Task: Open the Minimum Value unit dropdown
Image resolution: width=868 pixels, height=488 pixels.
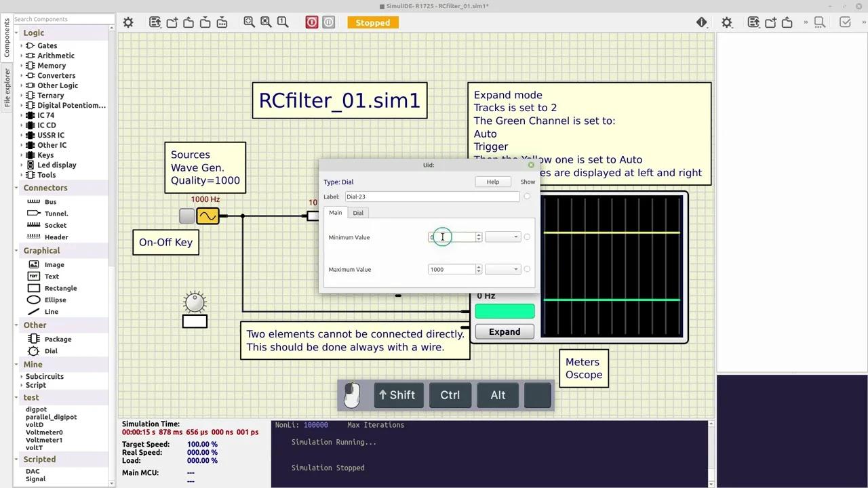Action: pyautogui.click(x=502, y=237)
